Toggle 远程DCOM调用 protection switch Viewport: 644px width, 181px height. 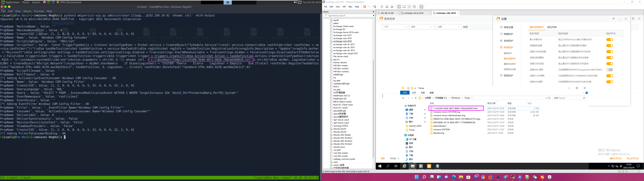[x=609, y=76]
